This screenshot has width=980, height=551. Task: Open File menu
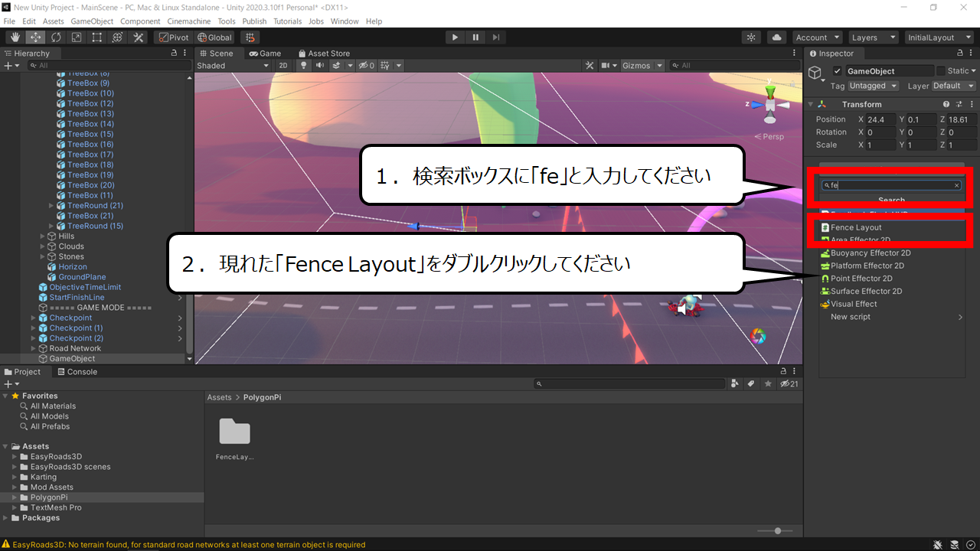[x=9, y=21]
